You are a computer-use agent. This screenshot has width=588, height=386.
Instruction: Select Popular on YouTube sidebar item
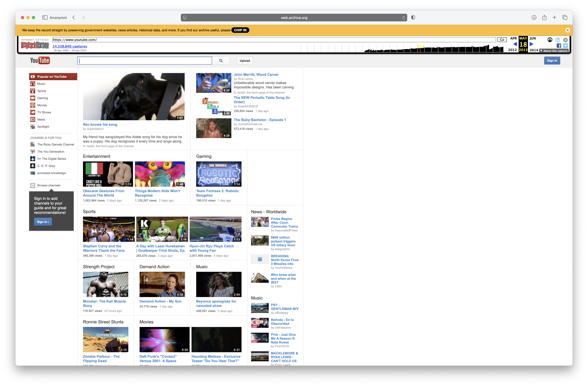(52, 76)
